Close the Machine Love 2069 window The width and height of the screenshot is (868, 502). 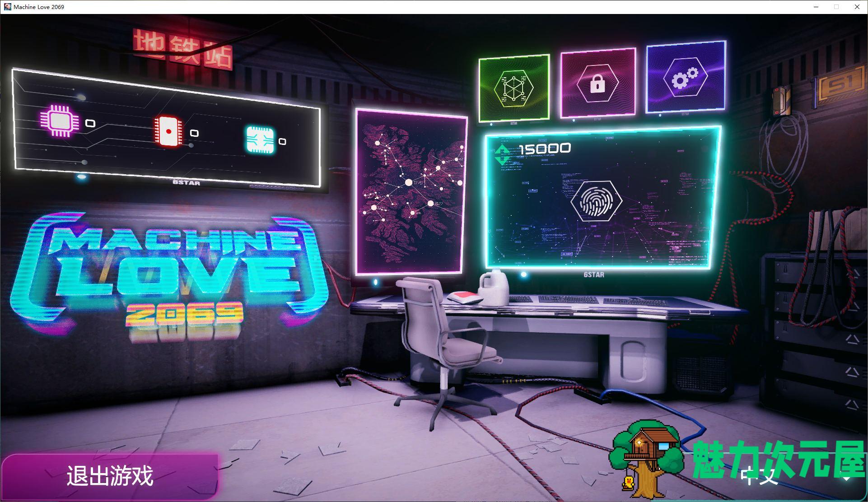[857, 7]
